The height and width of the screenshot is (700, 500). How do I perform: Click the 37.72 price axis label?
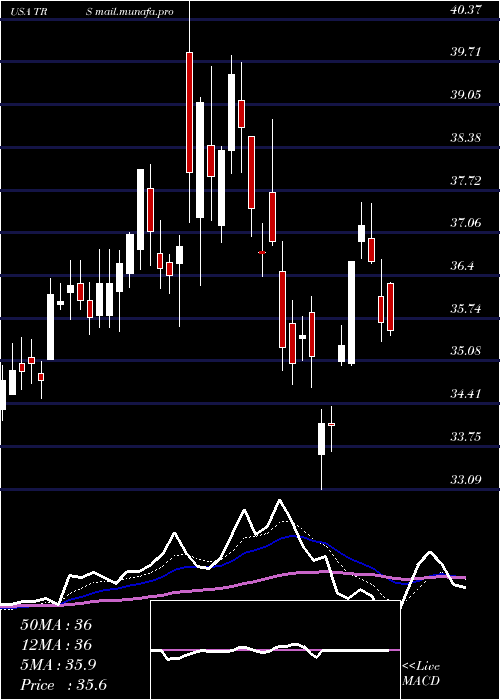[x=466, y=181]
